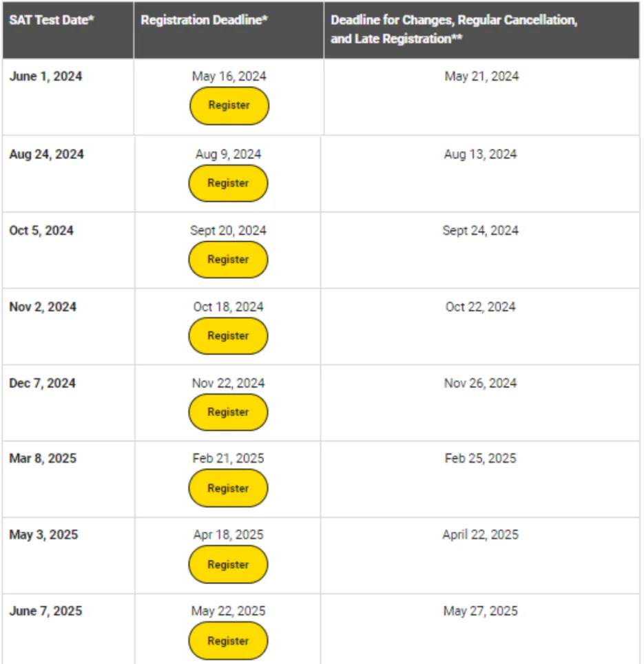Image resolution: width=644 pixels, height=664 pixels.
Task: Click the Late Registration deadline column header
Action: 454,30
